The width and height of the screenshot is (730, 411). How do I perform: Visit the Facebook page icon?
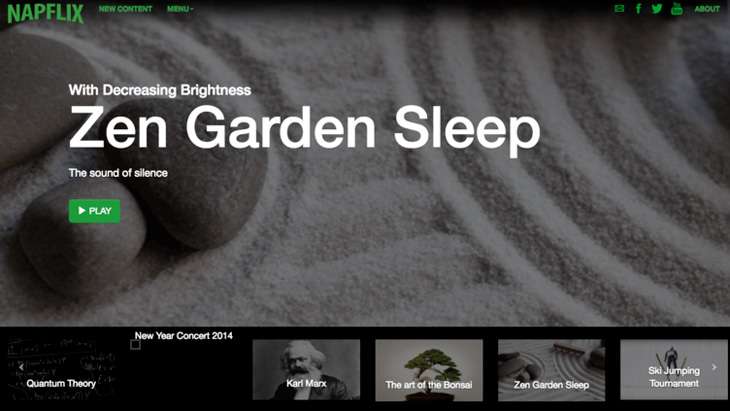point(638,8)
